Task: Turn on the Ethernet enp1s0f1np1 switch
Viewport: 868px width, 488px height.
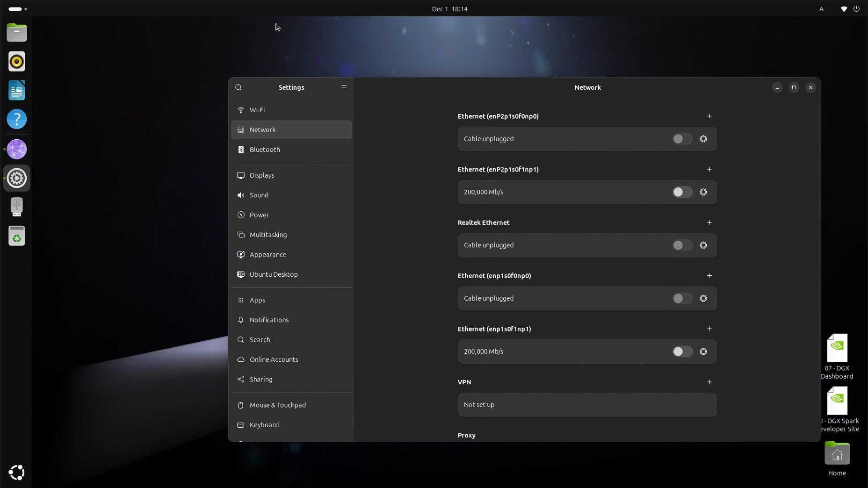Action: click(x=682, y=352)
